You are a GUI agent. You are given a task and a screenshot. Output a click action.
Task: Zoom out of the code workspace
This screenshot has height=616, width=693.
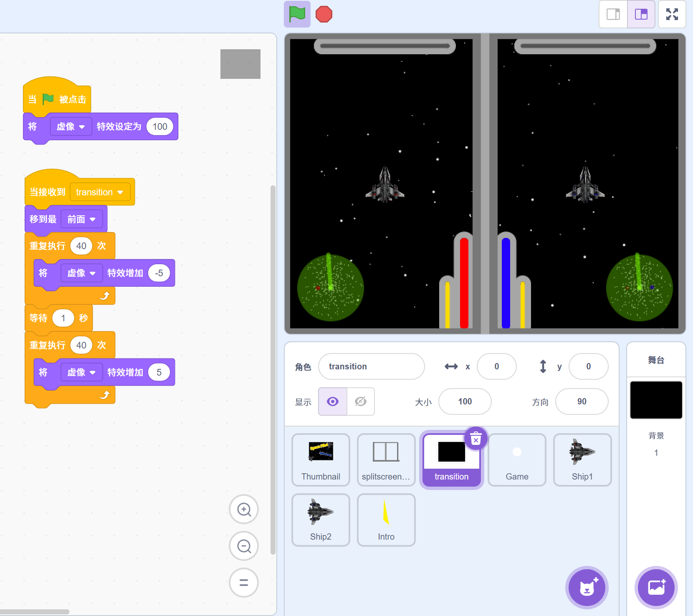coord(244,546)
